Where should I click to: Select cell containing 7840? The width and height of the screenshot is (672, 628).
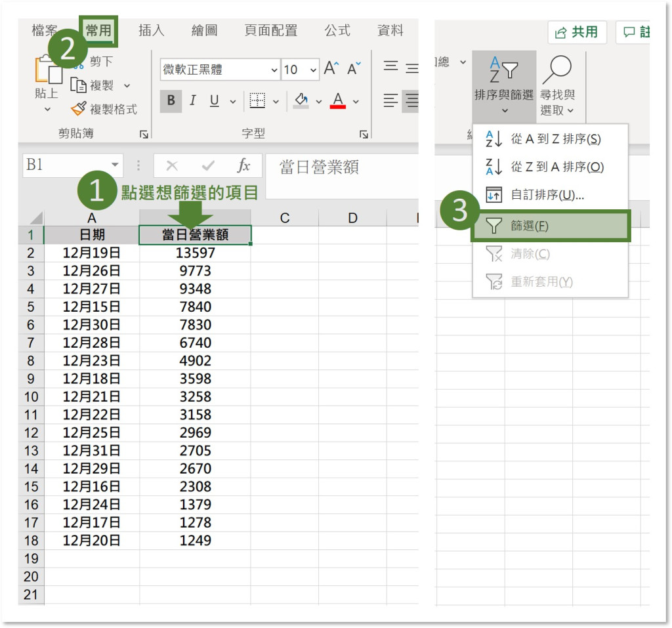195,307
